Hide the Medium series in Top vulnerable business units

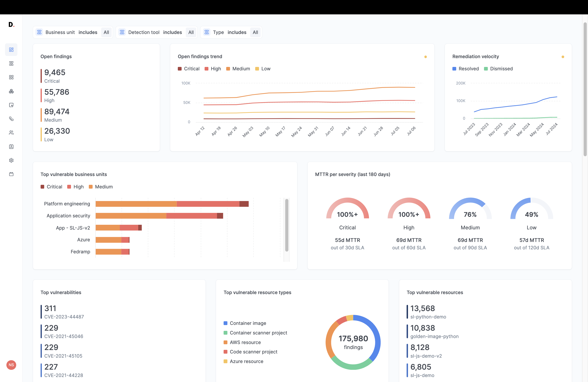coord(101,187)
